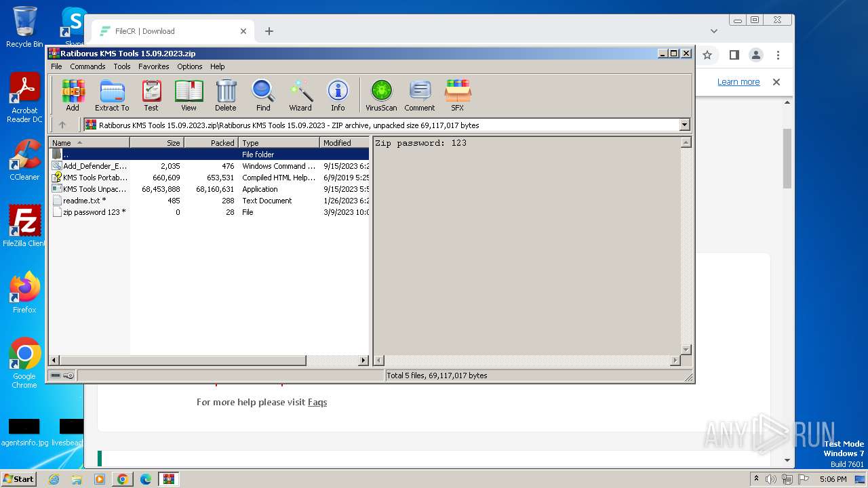868x488 pixels.
Task: Select 'zip password 123' file
Action: (209, 212)
